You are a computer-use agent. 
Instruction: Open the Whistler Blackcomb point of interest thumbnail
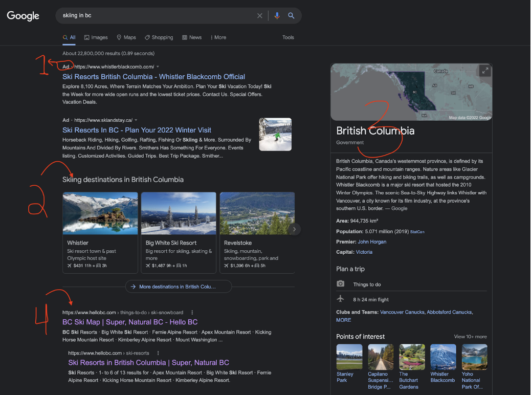click(442, 357)
